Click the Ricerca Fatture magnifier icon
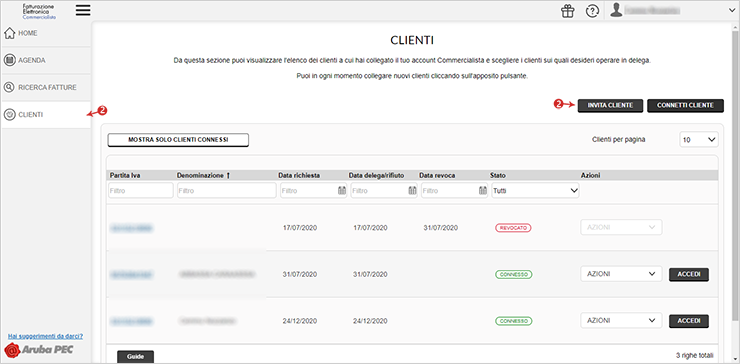The image size is (740, 364). [9, 87]
